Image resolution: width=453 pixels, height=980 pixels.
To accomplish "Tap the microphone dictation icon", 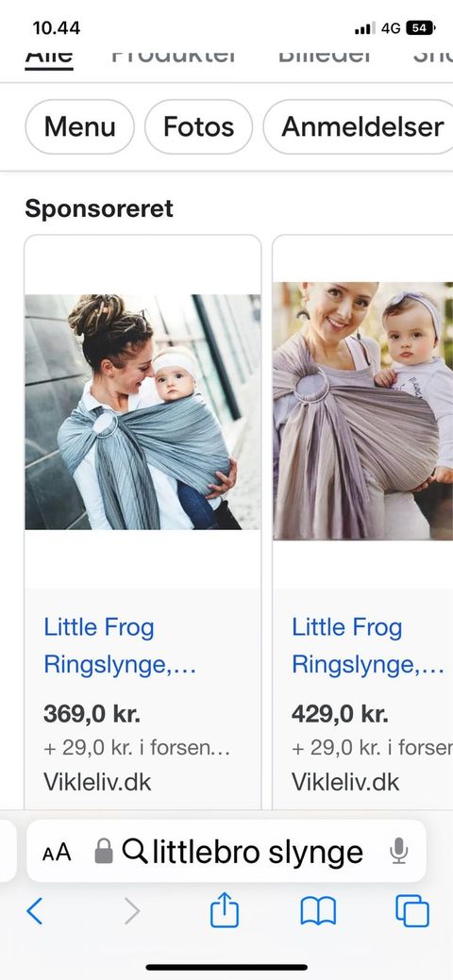I will (x=398, y=851).
